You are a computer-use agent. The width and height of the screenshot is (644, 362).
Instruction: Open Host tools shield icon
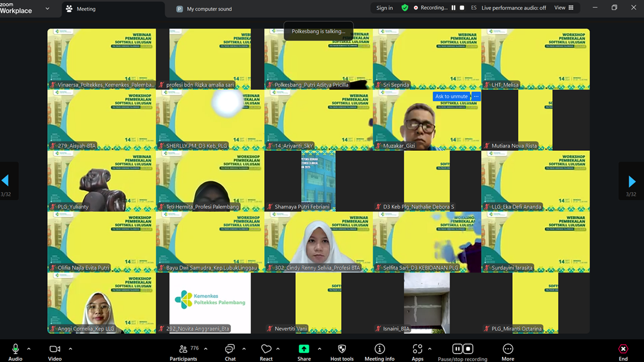[x=342, y=349]
